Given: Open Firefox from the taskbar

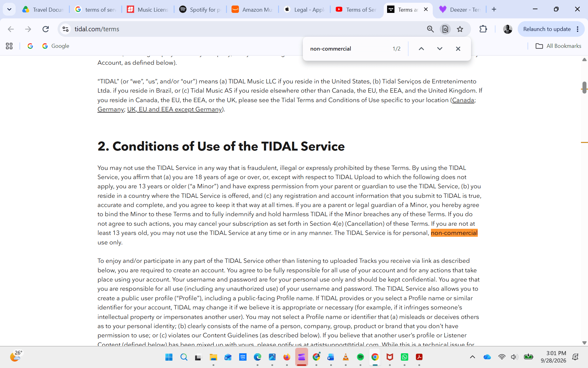Looking at the screenshot, I should (x=287, y=357).
